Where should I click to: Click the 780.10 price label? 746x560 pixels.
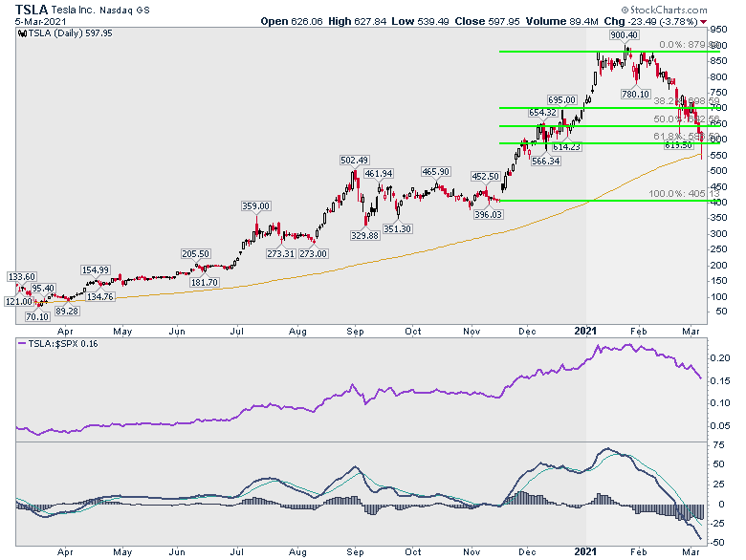(635, 94)
